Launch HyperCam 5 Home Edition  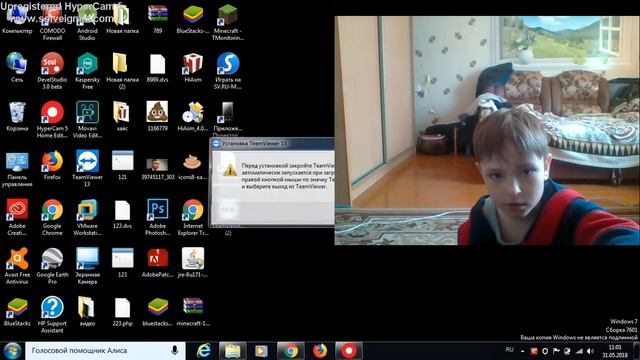(x=52, y=120)
